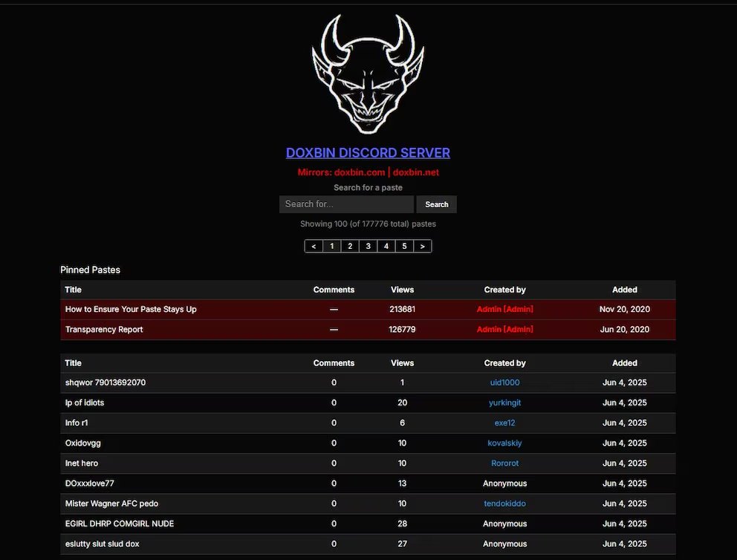This screenshot has width=737, height=560.
Task: Click 'Showing 100 (of 177776 total) pastes' text
Action: point(368,224)
